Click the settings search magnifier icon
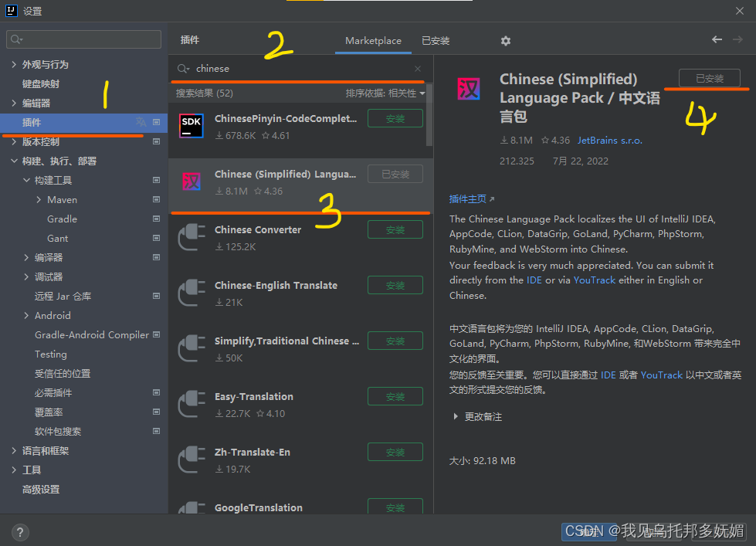 pyautogui.click(x=16, y=39)
